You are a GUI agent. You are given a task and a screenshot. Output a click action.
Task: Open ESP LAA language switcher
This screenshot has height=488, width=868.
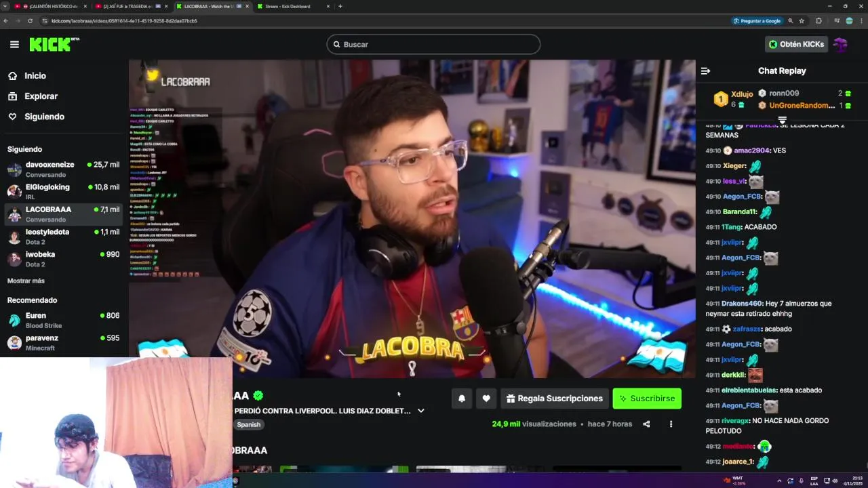(814, 481)
